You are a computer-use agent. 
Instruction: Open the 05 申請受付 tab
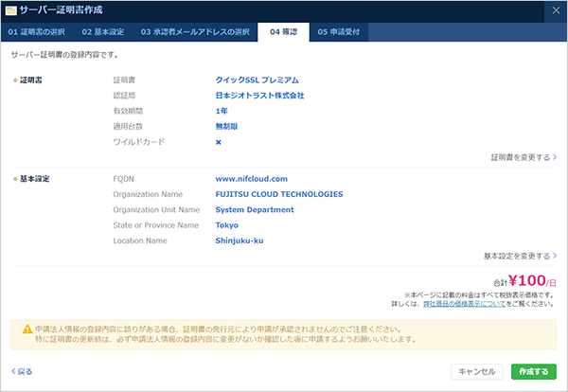(339, 32)
